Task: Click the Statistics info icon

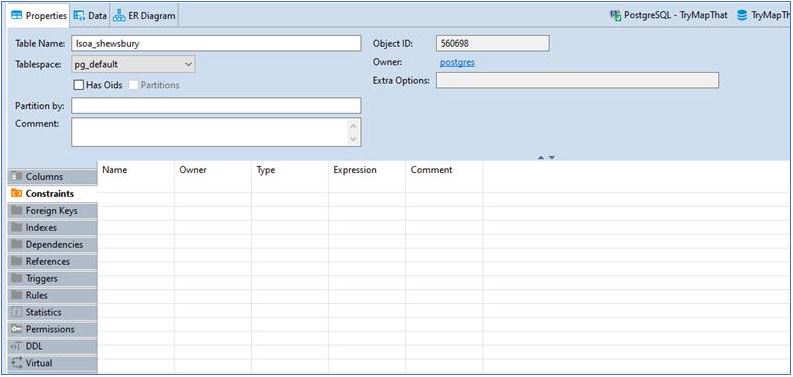Action: click(17, 312)
